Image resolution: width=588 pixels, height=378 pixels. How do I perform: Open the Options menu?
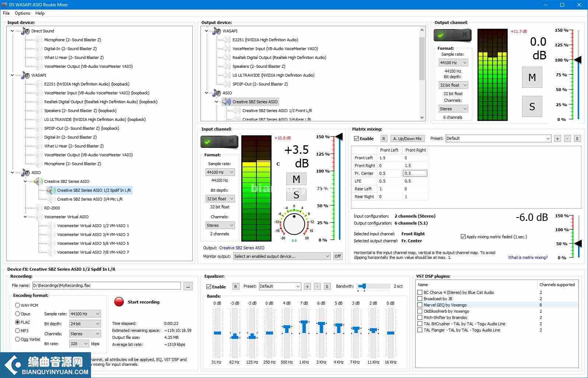(x=22, y=13)
